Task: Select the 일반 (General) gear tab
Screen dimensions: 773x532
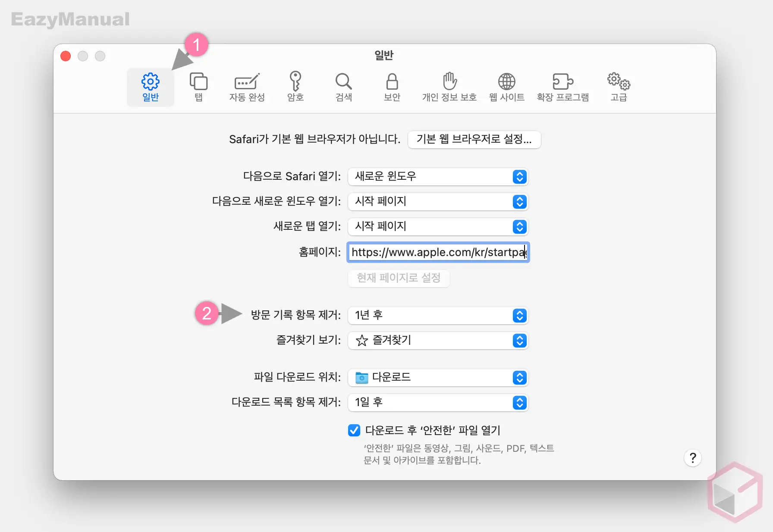Action: 151,87
